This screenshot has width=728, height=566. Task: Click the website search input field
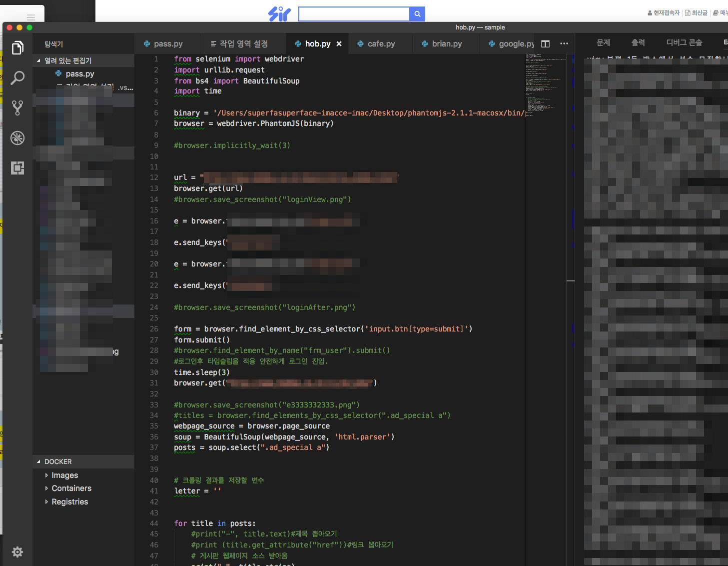tap(354, 14)
